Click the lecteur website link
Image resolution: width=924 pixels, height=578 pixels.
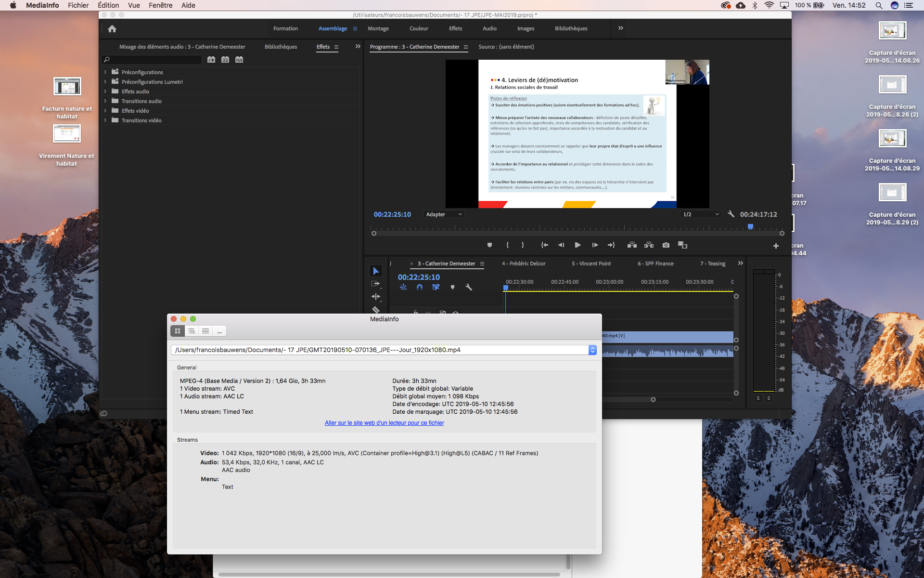click(x=384, y=423)
